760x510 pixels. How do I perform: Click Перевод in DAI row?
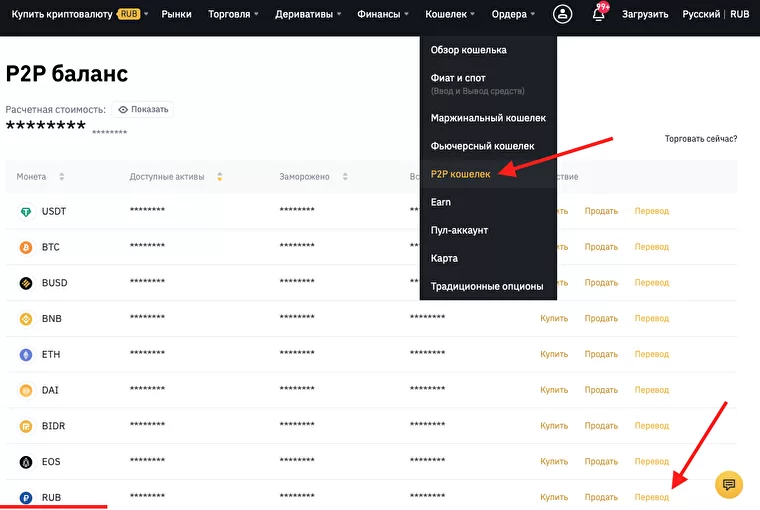pos(652,390)
